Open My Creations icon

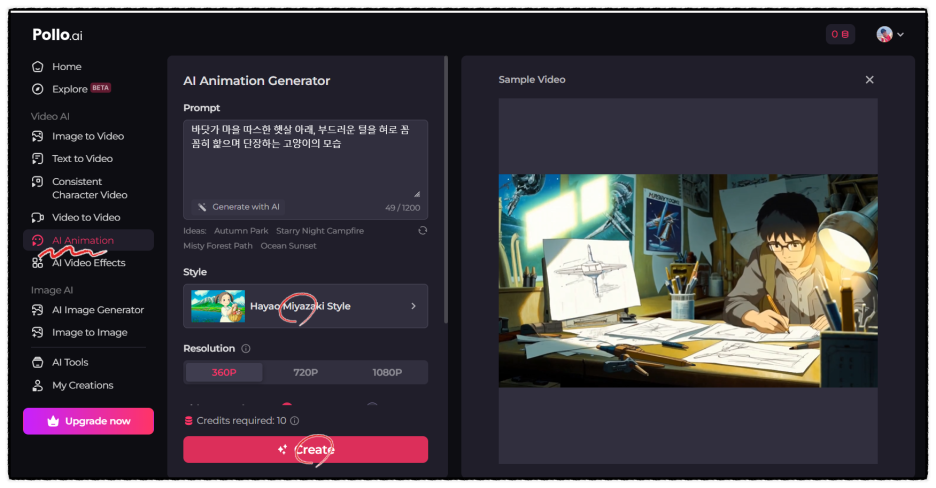pos(38,385)
